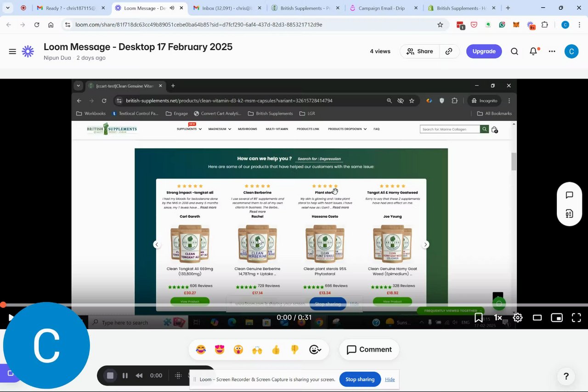Screen dimensions: 588x392
Task: React with thumbs down emoji
Action: point(294,350)
